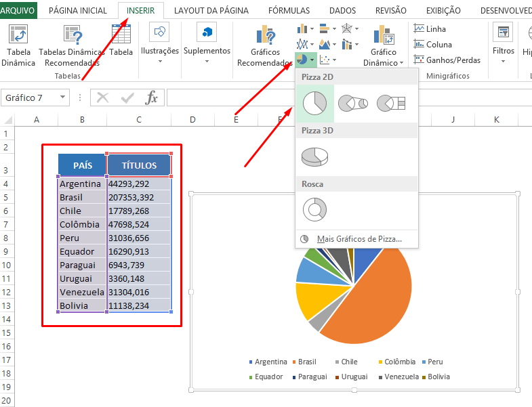Click the Gráficos Recomendados icon
Viewport: 532px width, 407px height.
tap(265, 36)
